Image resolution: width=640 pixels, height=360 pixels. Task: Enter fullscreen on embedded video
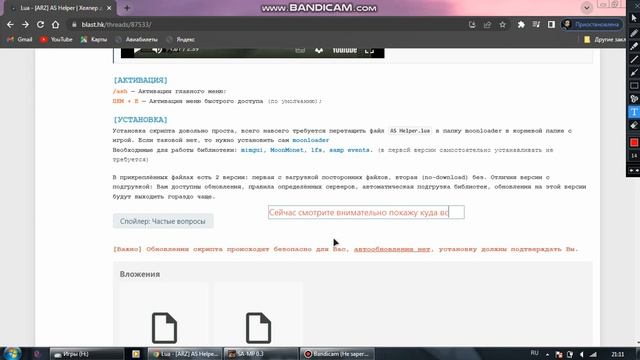(x=369, y=51)
